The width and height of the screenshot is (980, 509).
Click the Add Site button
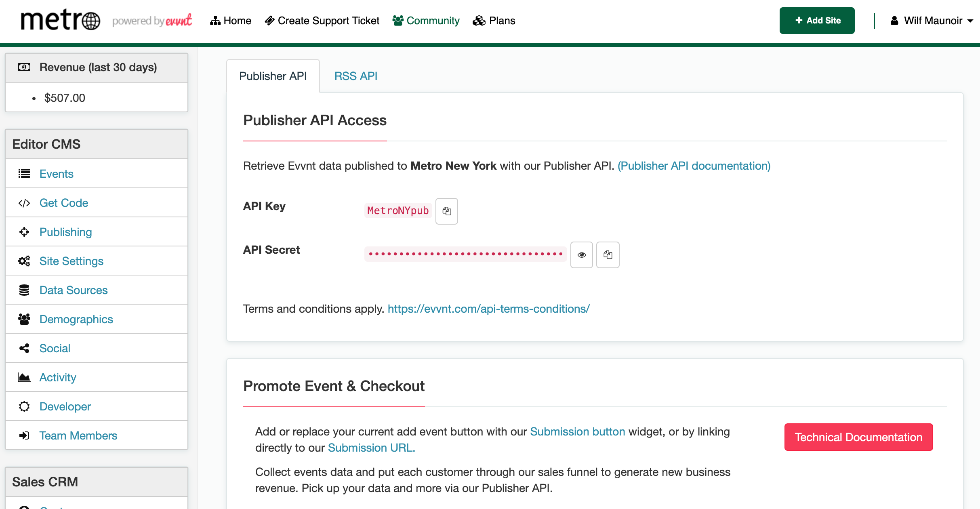pos(817,21)
